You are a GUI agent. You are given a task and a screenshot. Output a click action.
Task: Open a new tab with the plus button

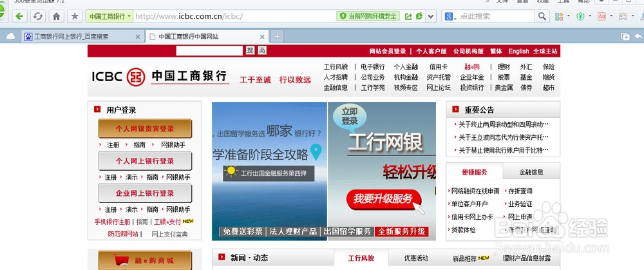[x=277, y=37]
